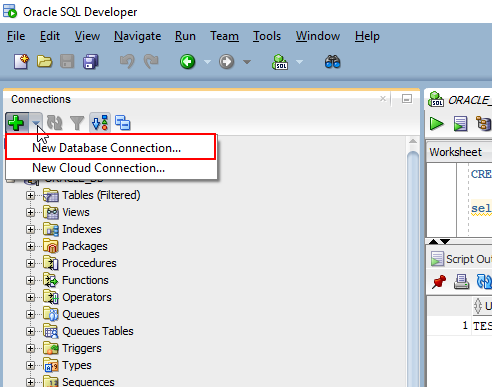This screenshot has width=492, height=387.
Task: Click the Run Script icon in worksheet
Action: [460, 124]
